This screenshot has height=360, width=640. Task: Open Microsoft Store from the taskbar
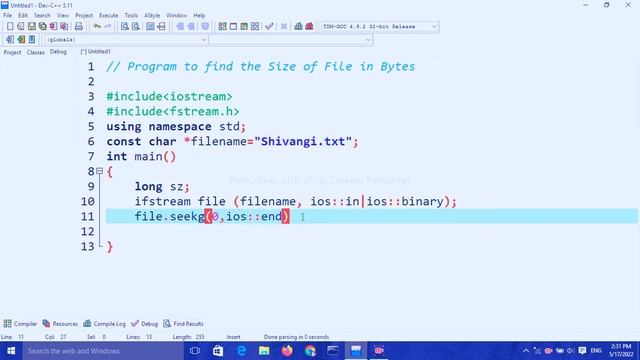click(x=218, y=351)
